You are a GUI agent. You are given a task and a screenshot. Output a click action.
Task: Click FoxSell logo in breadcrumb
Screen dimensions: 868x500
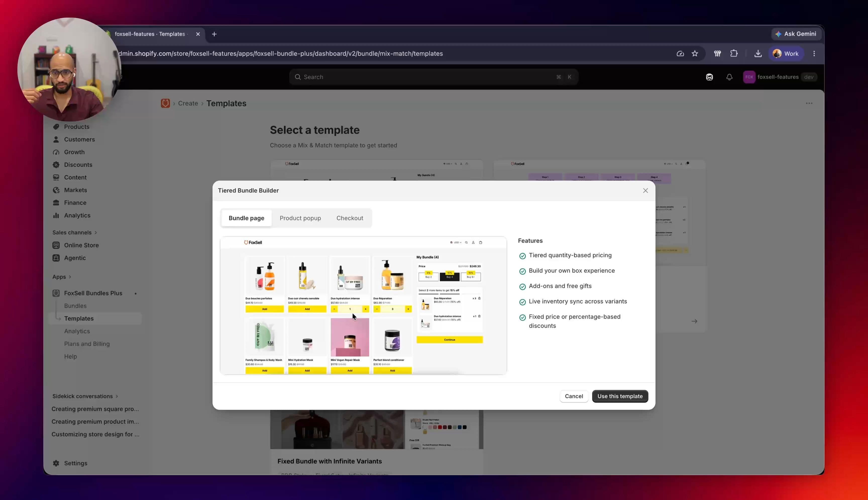point(165,103)
